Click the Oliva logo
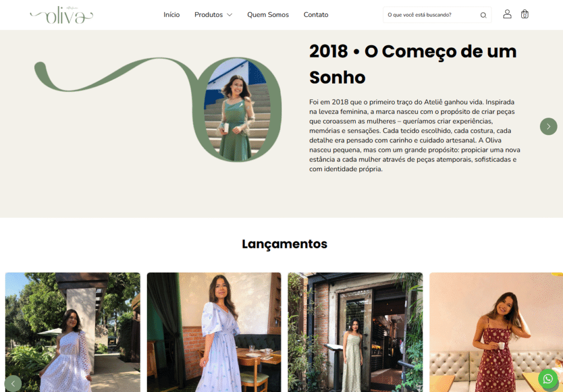563x392 pixels. [62, 15]
